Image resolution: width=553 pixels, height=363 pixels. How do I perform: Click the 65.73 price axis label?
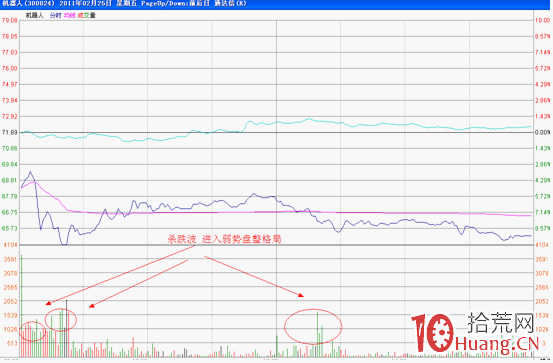10,228
